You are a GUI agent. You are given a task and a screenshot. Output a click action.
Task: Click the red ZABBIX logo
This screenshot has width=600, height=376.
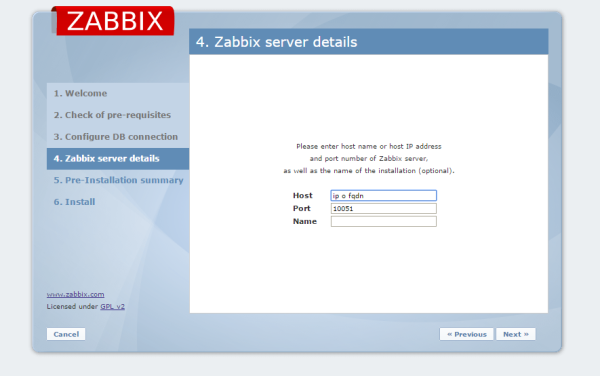tap(113, 21)
